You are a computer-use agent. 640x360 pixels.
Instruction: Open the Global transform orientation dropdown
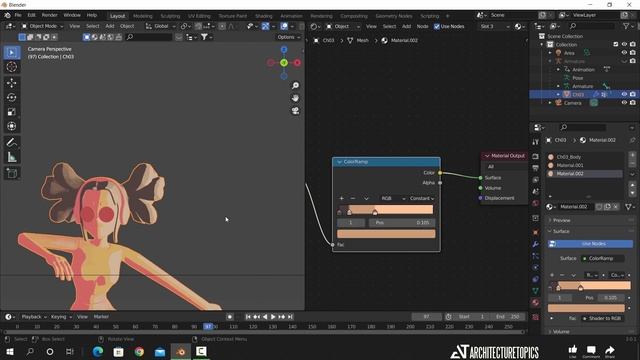160,26
